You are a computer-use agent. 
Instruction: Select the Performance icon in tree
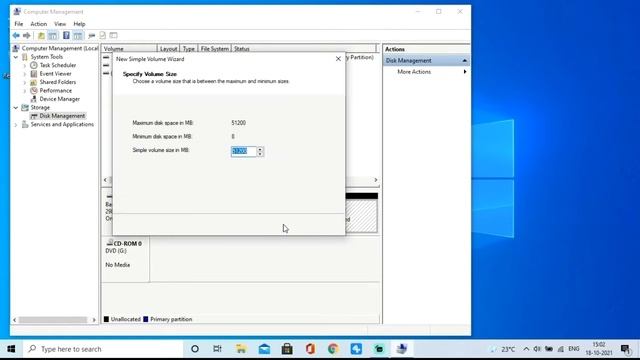(34, 91)
